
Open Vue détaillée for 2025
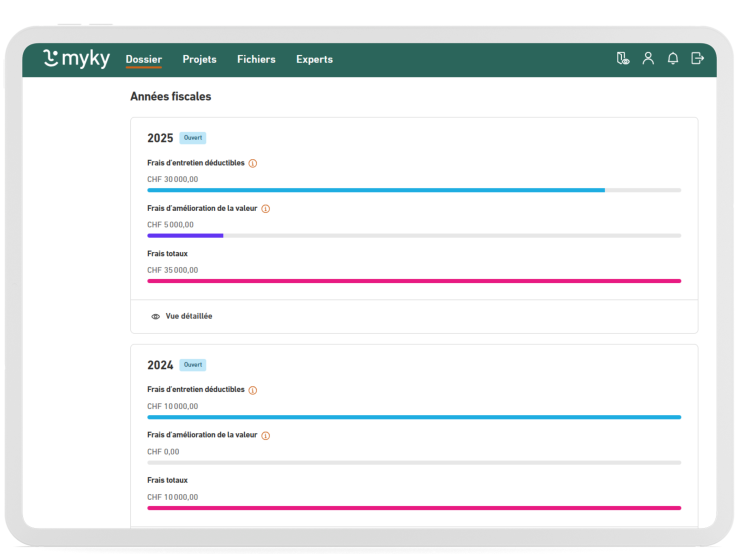(x=188, y=316)
